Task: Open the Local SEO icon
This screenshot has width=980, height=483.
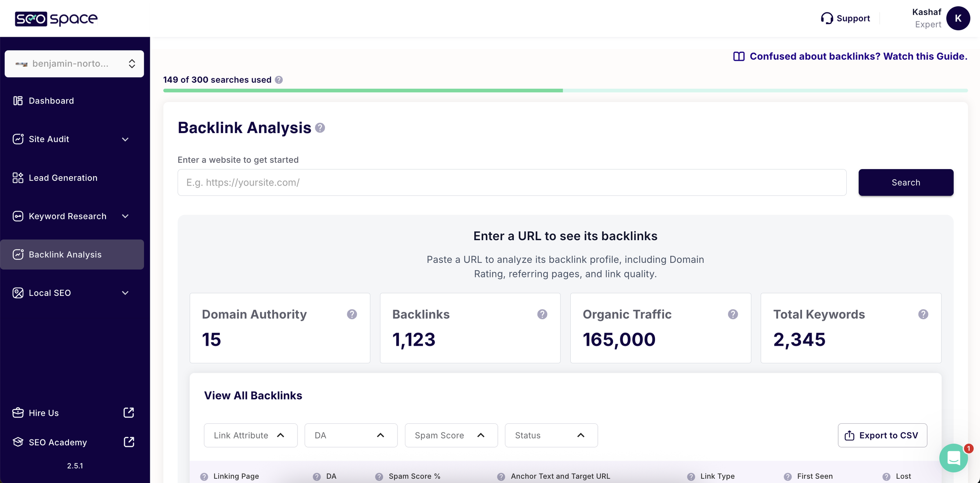Action: (x=18, y=293)
